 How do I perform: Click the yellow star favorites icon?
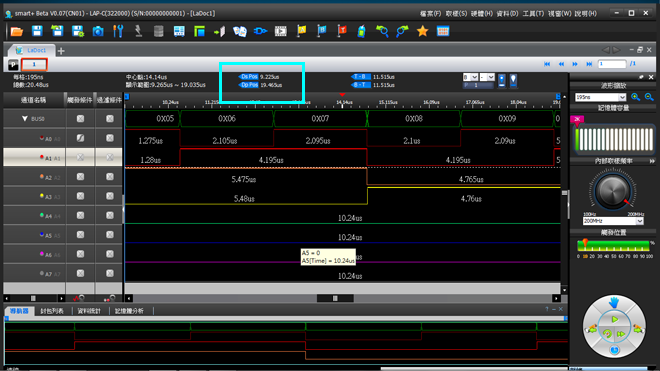click(x=422, y=32)
